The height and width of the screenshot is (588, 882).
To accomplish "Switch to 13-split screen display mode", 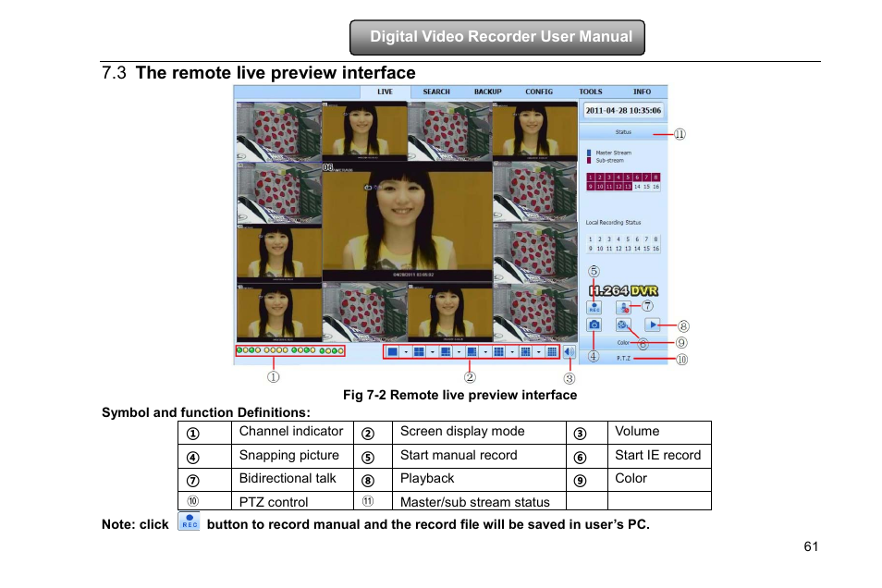I will tap(525, 351).
